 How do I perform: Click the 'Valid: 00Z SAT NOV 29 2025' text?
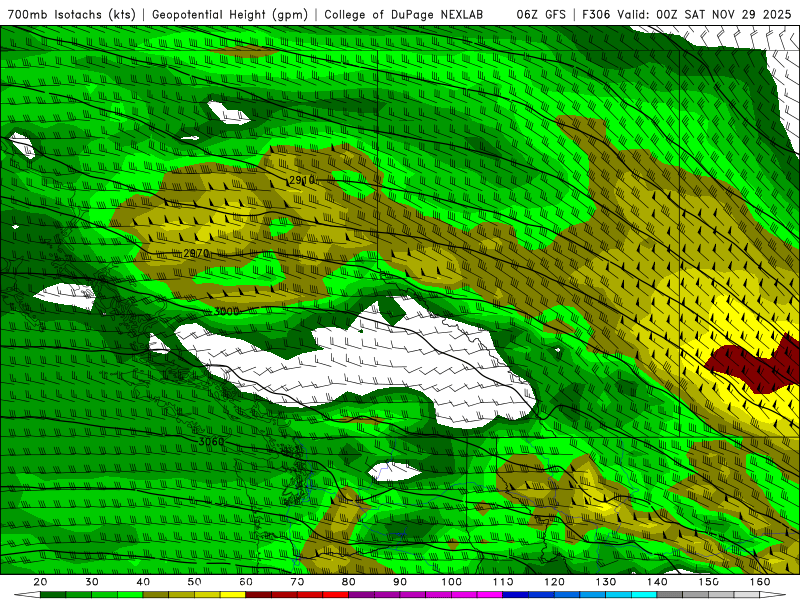click(x=704, y=14)
